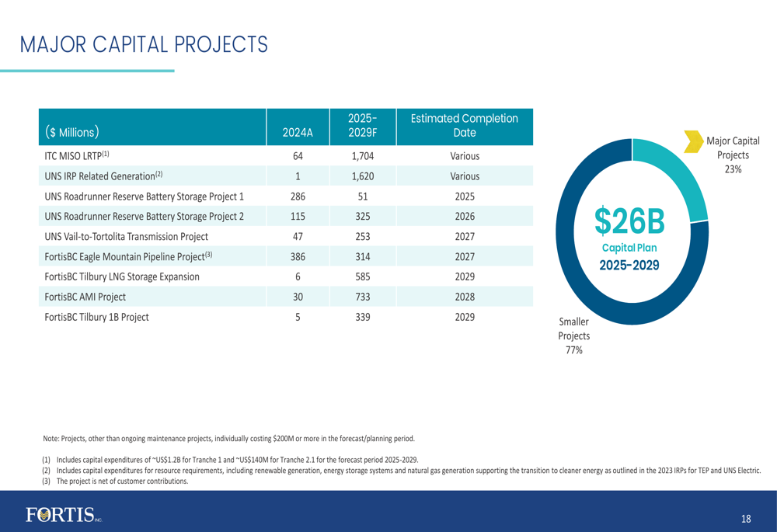
Task: Click forecast value "733" for FortisBC AMI Project
Action: click(363, 297)
